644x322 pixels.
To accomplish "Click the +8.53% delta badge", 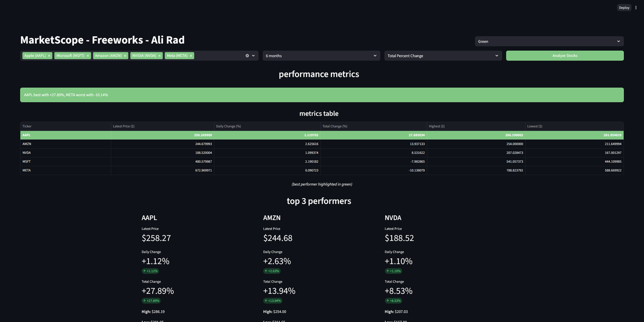I will tap(394, 301).
